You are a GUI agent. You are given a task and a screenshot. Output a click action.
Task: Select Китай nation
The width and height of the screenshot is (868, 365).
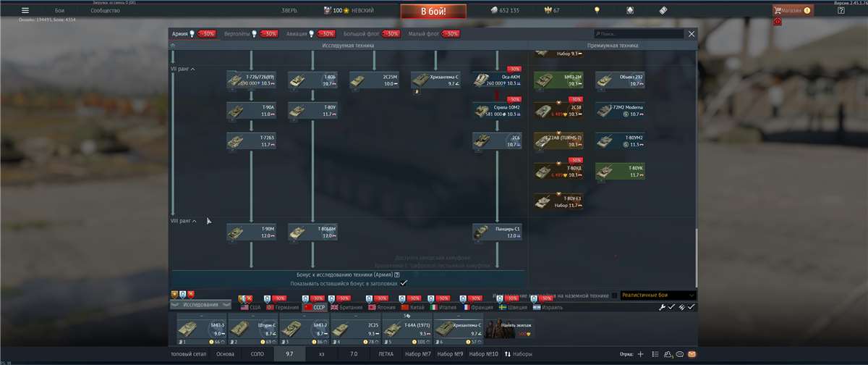413,307
